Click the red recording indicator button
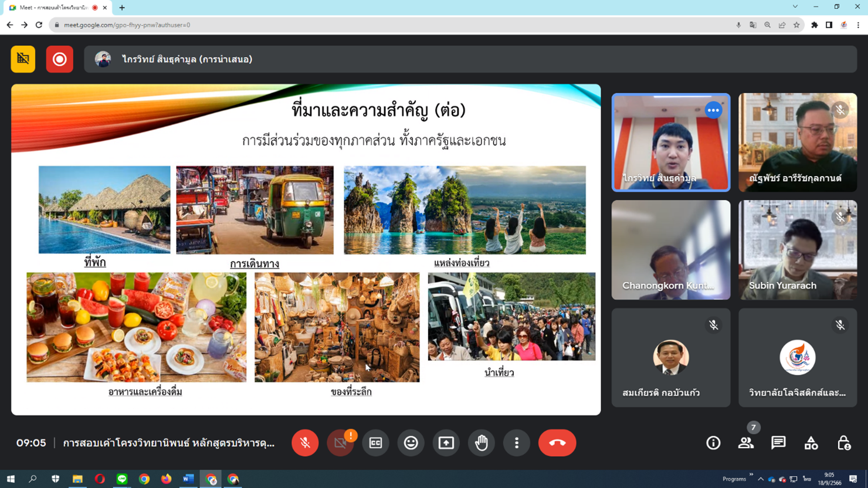Screen dimensions: 868x488 (60, 59)
